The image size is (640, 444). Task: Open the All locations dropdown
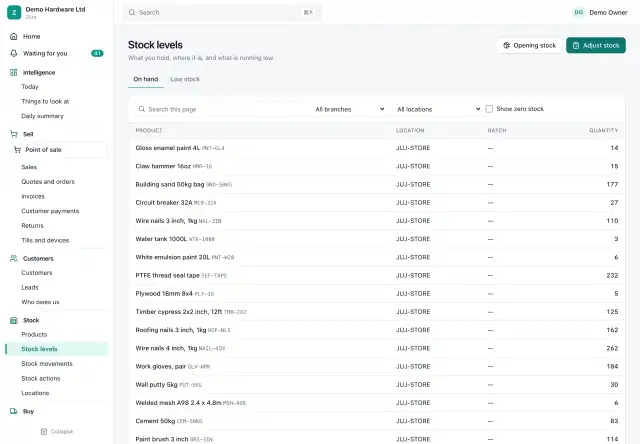[439, 109]
